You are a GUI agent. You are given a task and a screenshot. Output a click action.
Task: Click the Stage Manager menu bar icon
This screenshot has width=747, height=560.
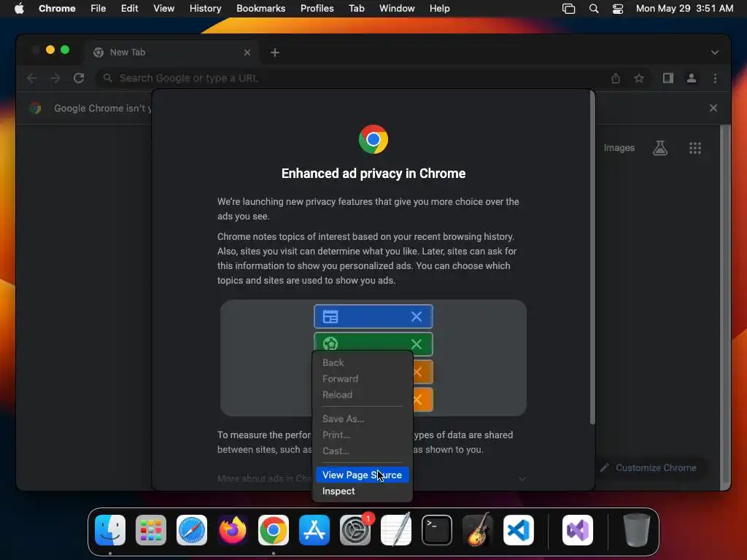(569, 9)
